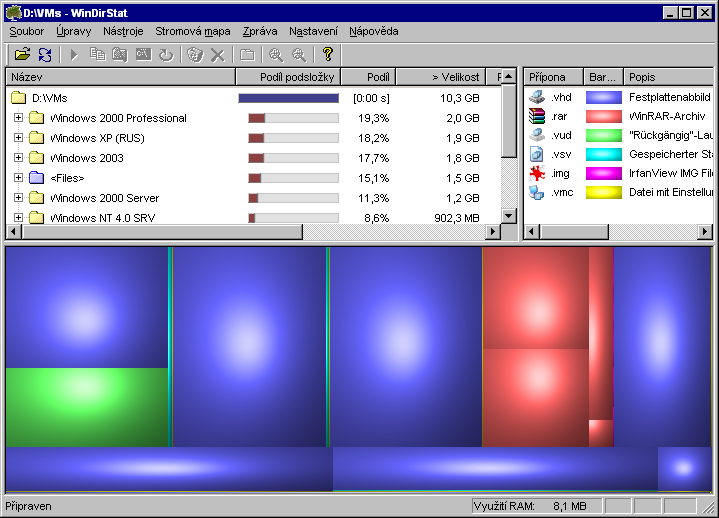This screenshot has width=719, height=518.
Task: Open the Úpravy menu
Action: 74,31
